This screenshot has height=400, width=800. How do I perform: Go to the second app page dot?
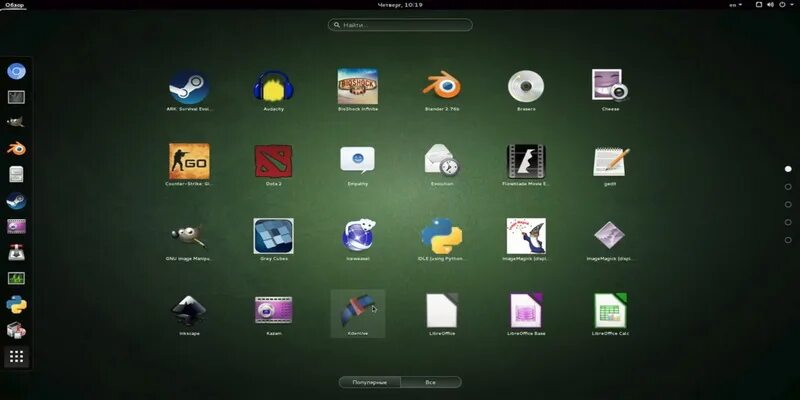(x=788, y=187)
